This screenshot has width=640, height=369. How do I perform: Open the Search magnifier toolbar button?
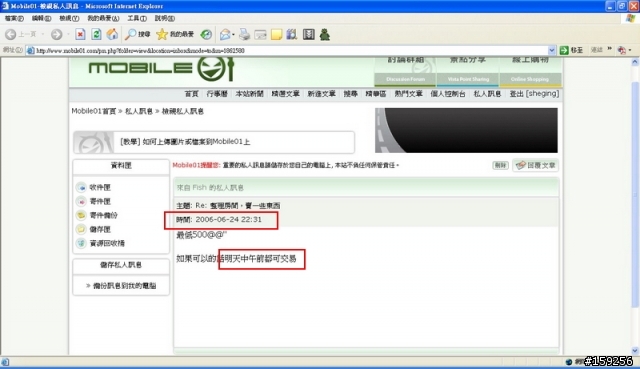(x=138, y=34)
